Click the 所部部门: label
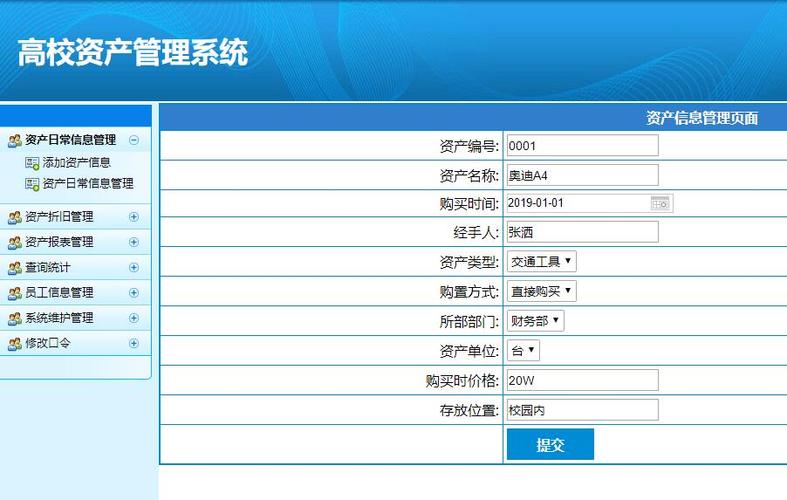Screen dimensions: 787x500 click(x=469, y=321)
